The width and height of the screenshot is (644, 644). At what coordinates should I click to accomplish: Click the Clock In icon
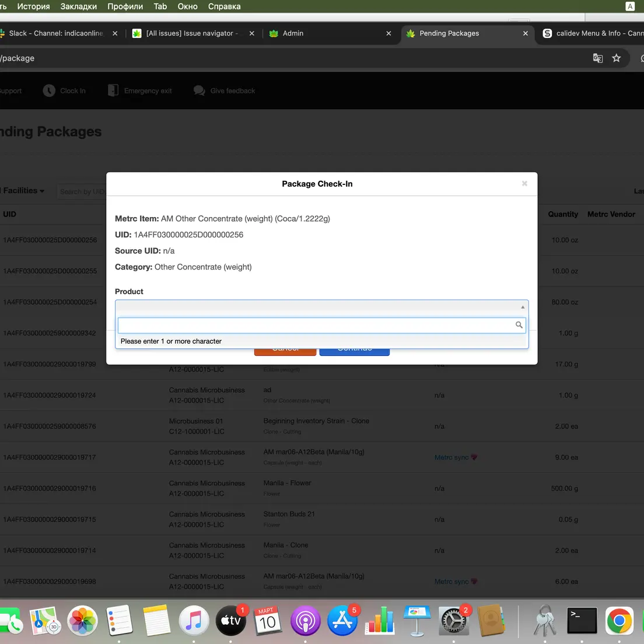49,91
